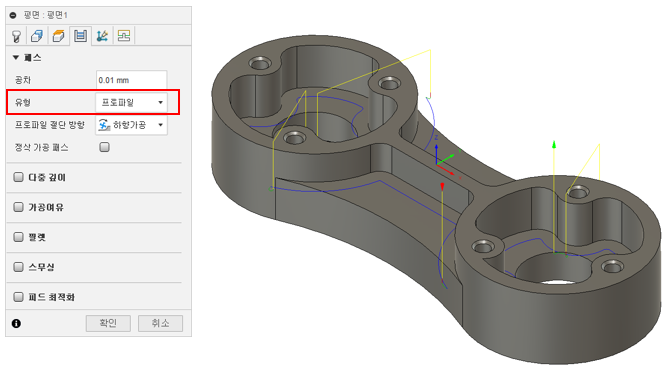Select the Passes tab icon
667x371 pixels.
(x=80, y=36)
